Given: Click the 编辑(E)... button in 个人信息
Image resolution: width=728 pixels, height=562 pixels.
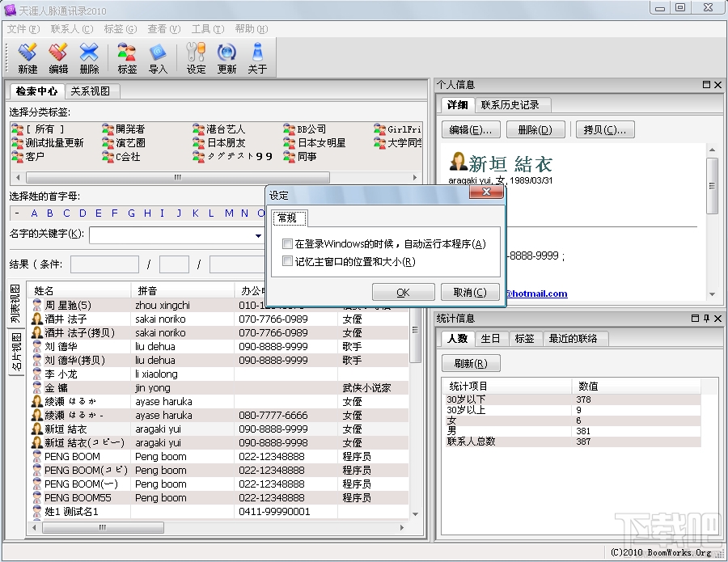Looking at the screenshot, I should [470, 129].
